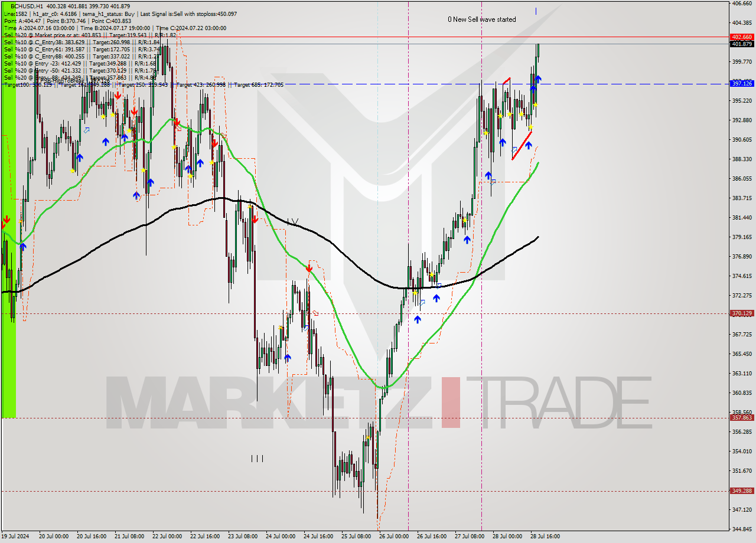Click the '23 Jul 08:00' time axis label

point(243,537)
